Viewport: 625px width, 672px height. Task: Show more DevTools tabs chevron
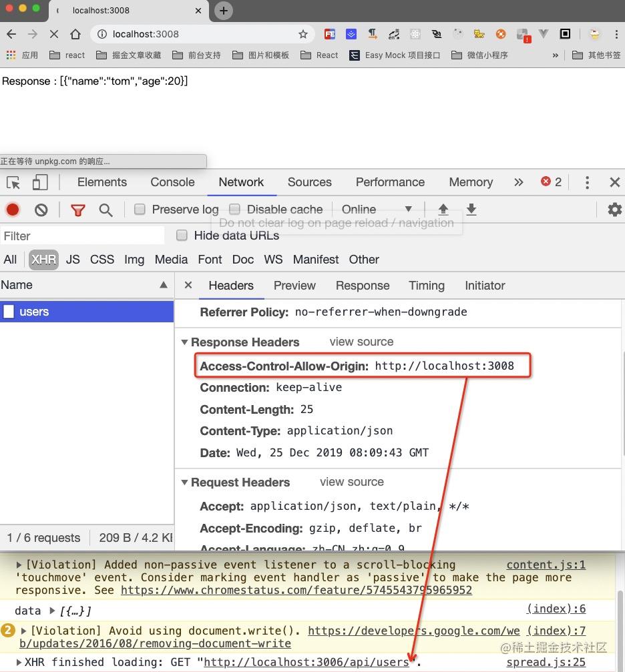coord(519,183)
